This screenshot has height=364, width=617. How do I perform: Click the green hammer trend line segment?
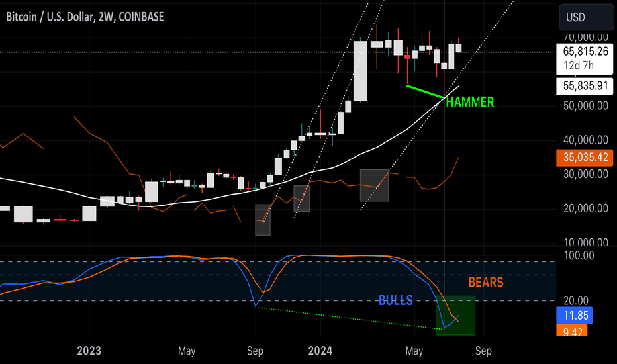coord(426,91)
